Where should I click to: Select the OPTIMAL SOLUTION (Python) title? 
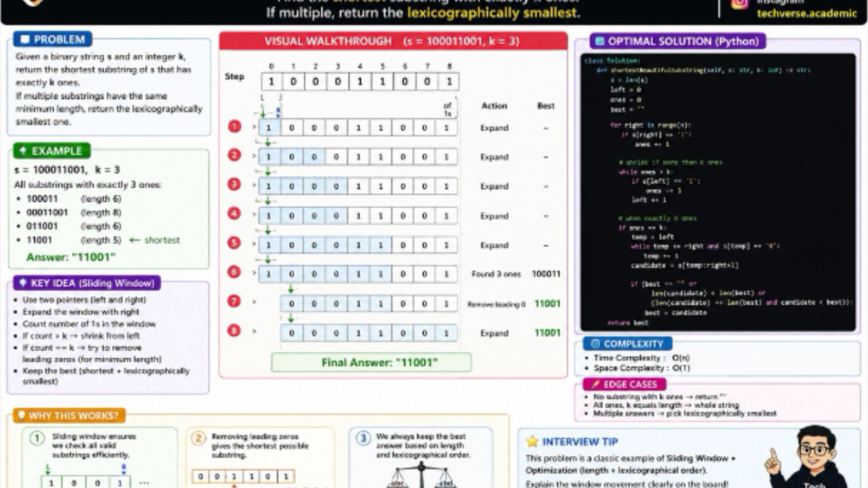(683, 42)
